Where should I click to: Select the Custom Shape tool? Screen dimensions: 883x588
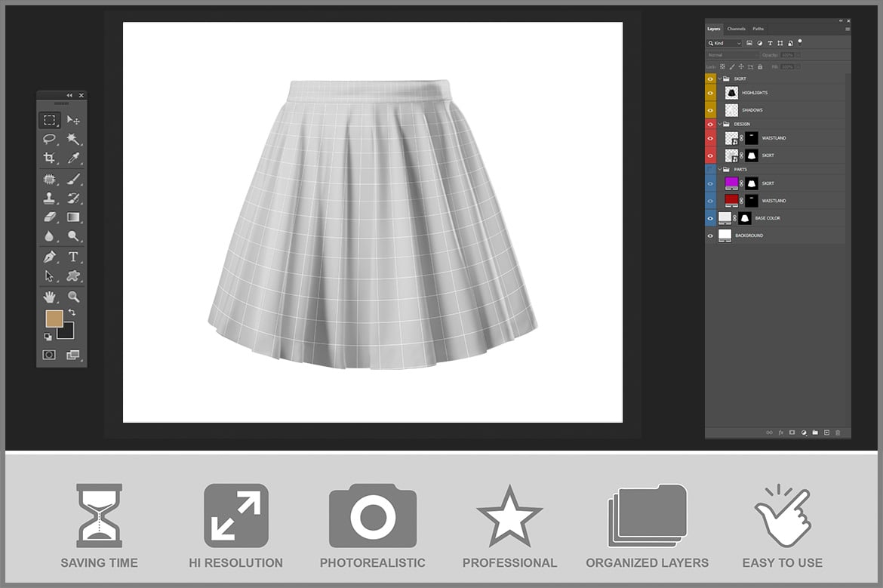pos(73,276)
